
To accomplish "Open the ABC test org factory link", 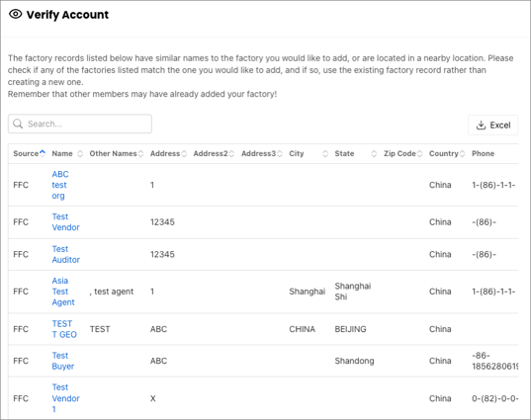I will [60, 185].
